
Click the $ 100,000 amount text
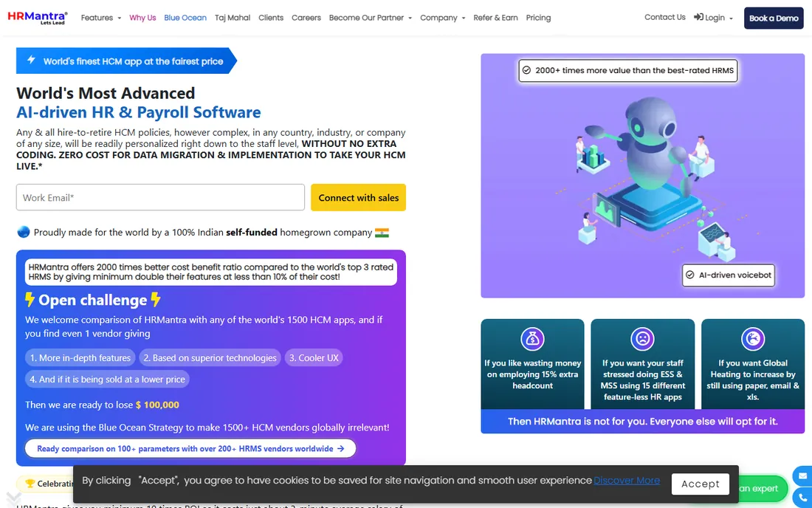click(157, 405)
